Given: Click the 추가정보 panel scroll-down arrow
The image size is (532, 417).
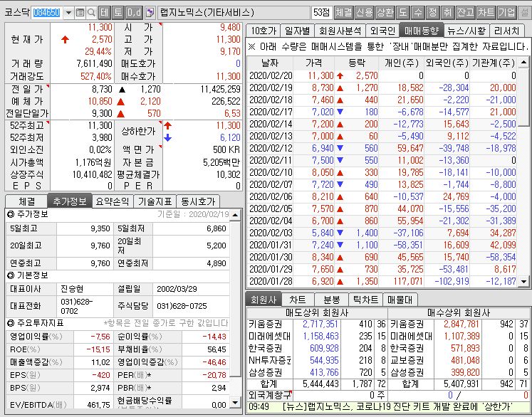Looking at the screenshot, I should [235, 403].
